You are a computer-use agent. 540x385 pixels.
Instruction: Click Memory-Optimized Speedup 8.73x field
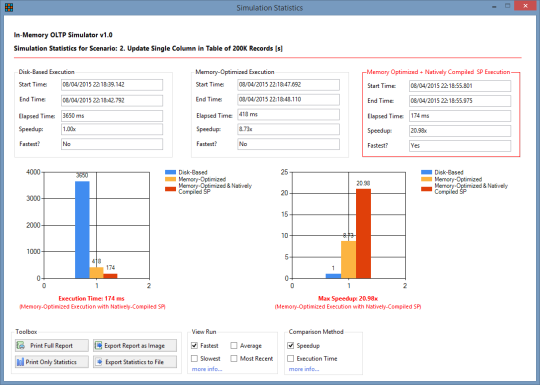coord(288,129)
